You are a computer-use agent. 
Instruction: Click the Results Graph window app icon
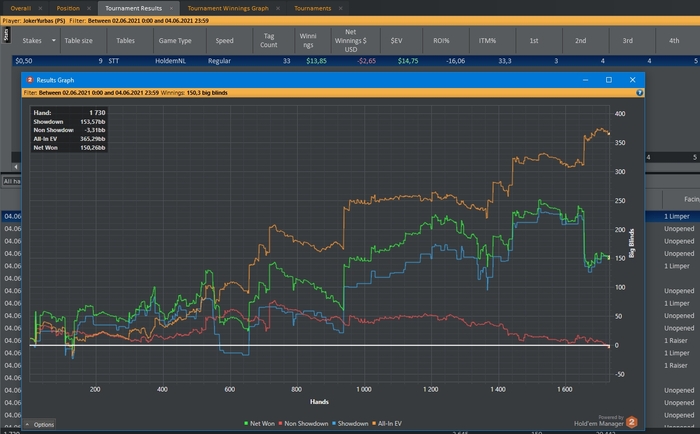[x=29, y=80]
